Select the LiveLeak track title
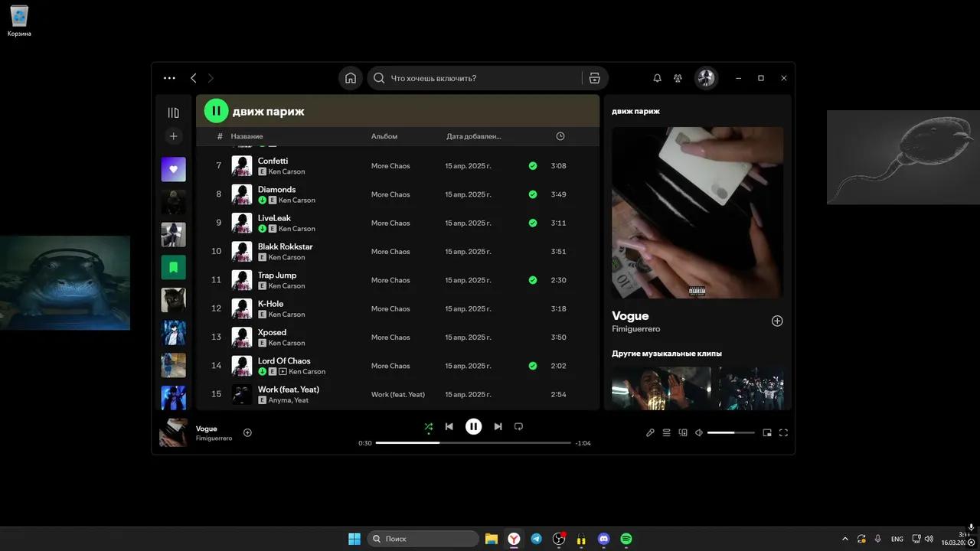The height and width of the screenshot is (551, 980). tap(274, 218)
